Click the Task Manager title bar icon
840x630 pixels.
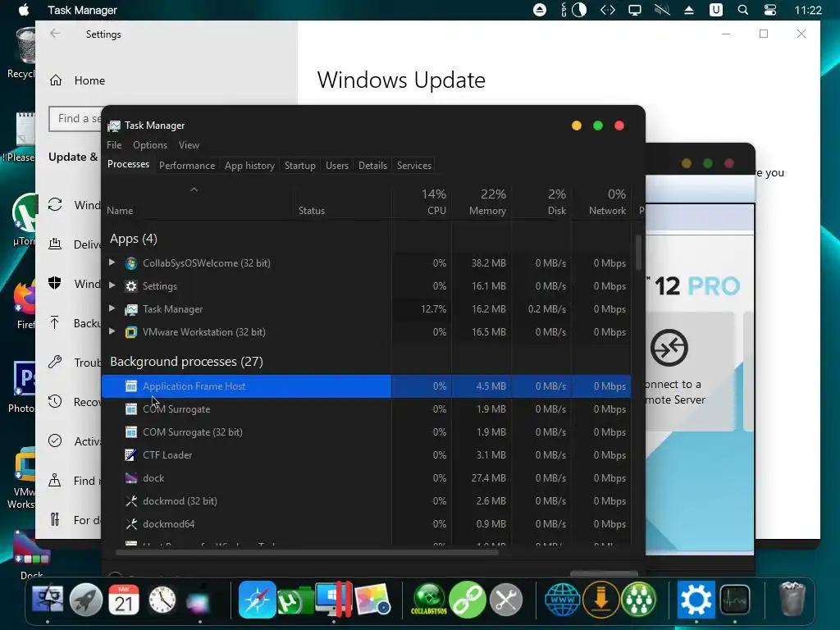(x=114, y=126)
